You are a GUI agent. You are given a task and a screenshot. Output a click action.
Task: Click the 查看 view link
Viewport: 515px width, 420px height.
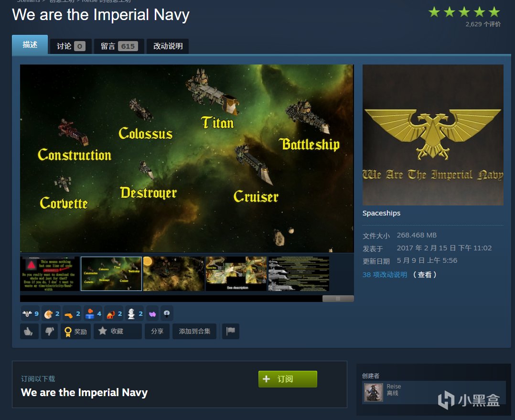(x=425, y=275)
